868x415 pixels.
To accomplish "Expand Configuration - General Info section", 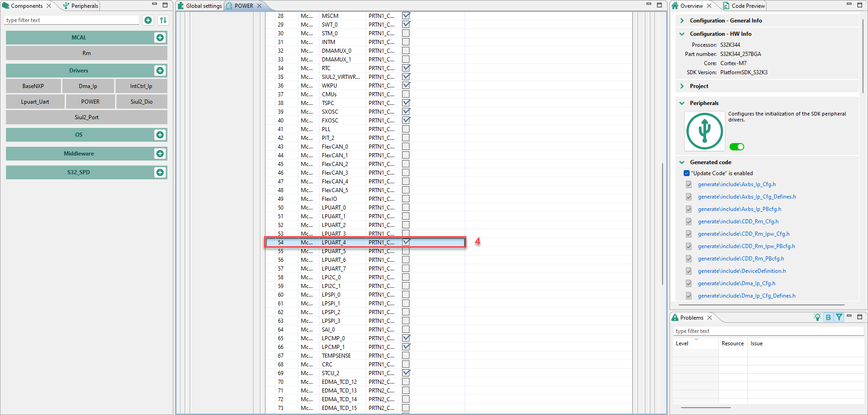I will (682, 21).
